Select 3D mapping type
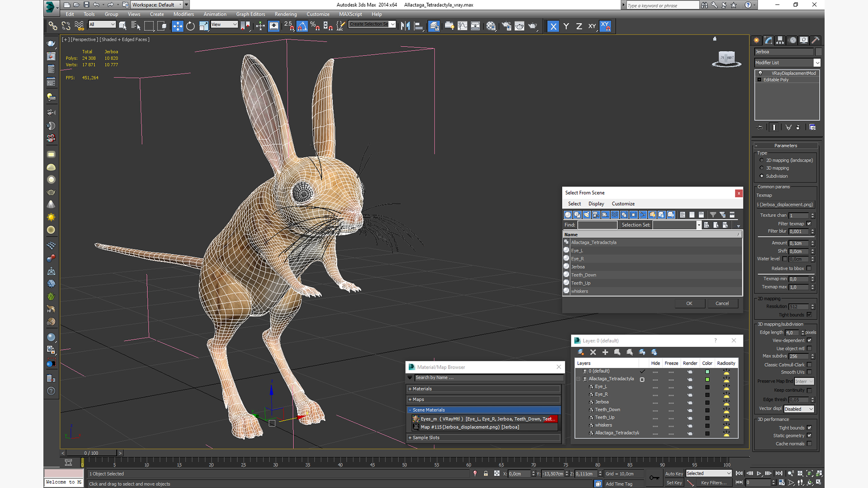Screen dimensions: 868x488 pos(762,168)
